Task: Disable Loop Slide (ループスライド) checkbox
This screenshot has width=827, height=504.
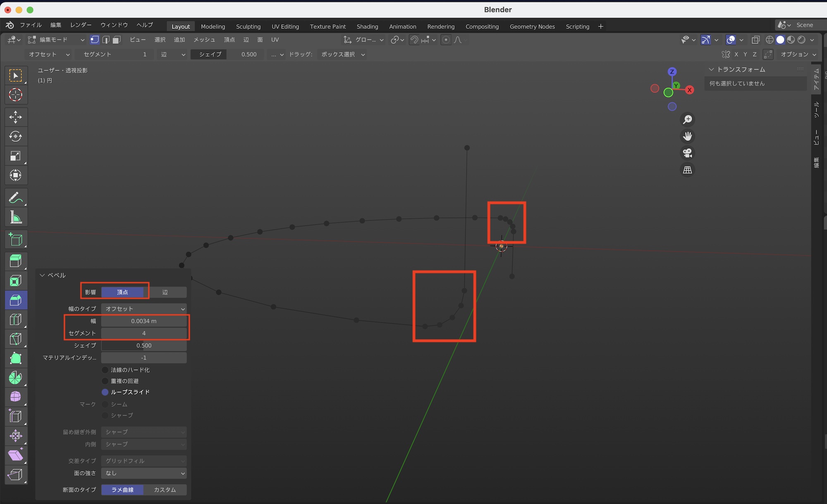Action: click(x=105, y=392)
